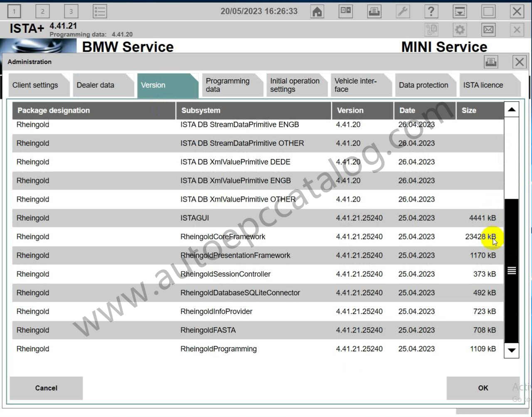The image size is (532, 417).
Task: Click the 1170 kB size value
Action: 483,256
